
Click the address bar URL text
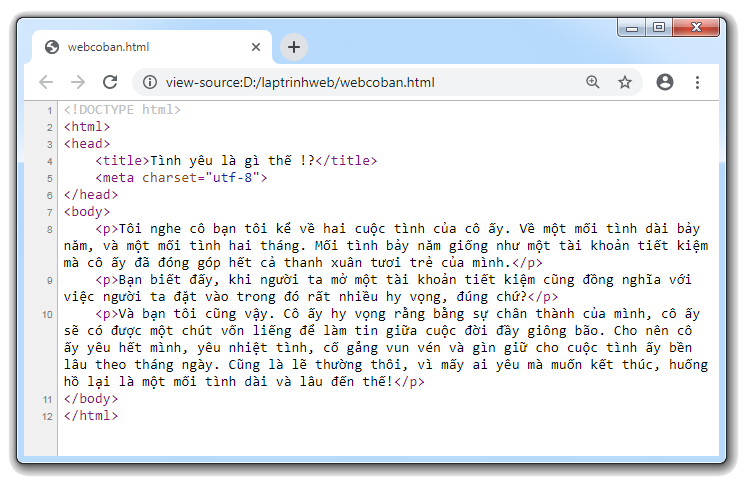coord(300,82)
